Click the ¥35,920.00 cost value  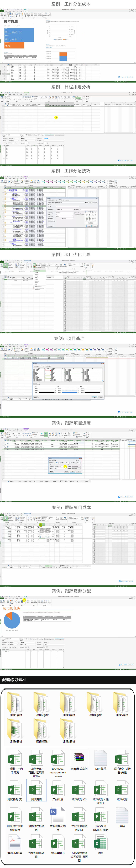pos(14,32)
